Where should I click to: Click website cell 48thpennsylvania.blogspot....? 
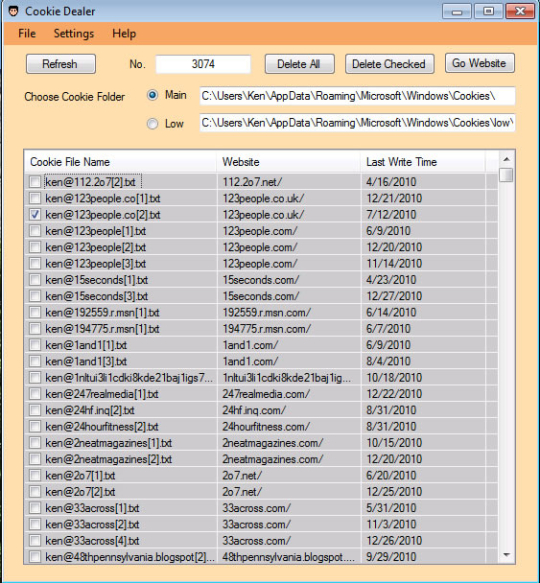point(289,557)
